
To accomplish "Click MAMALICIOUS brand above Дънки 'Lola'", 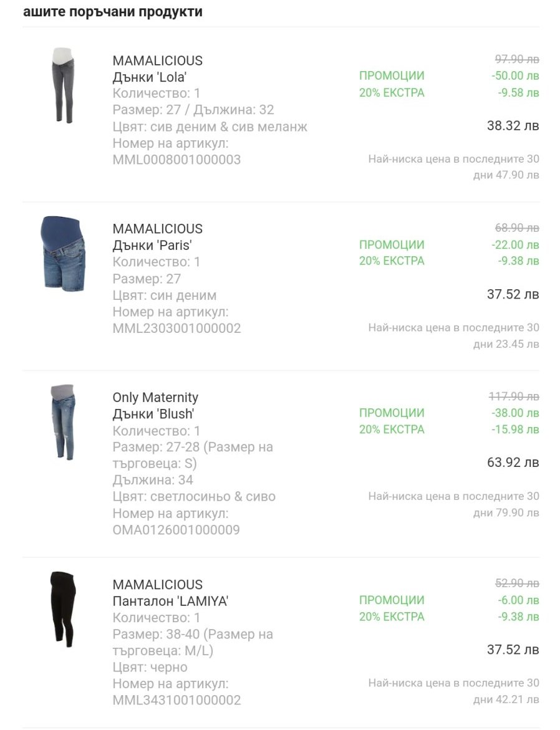I will pos(157,60).
